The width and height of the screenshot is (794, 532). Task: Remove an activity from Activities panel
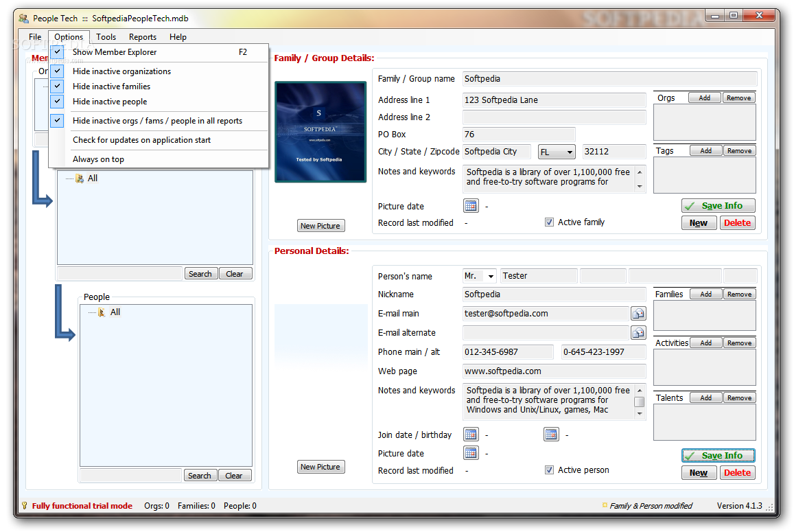[x=739, y=343]
